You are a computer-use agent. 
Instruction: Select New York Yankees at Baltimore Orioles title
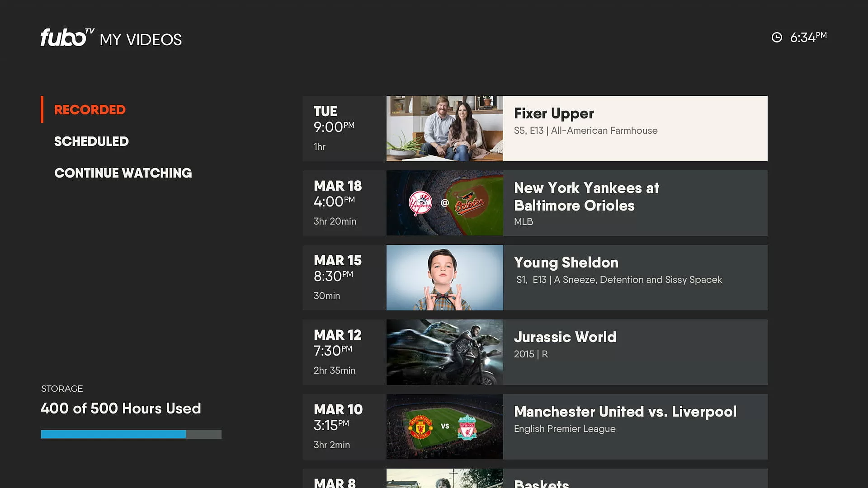pyautogui.click(x=586, y=197)
